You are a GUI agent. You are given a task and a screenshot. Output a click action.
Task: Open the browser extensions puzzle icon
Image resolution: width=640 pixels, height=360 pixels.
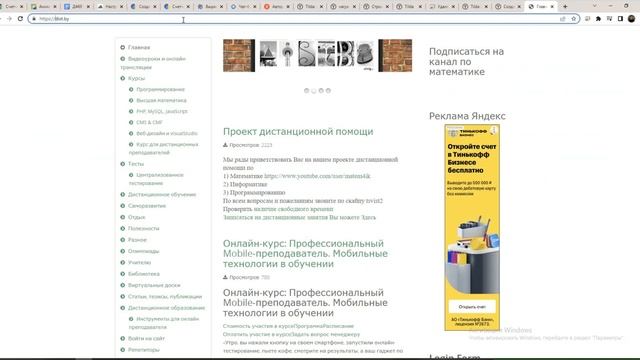pos(598,19)
